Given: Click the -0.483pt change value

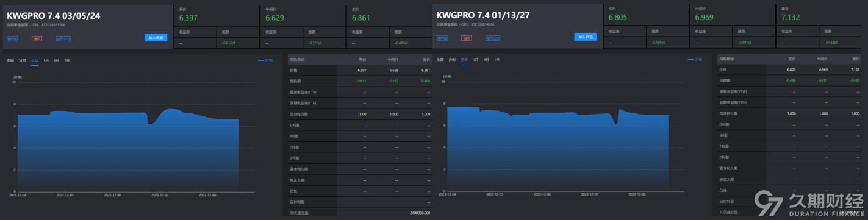Looking at the screenshot, I should click(831, 43).
